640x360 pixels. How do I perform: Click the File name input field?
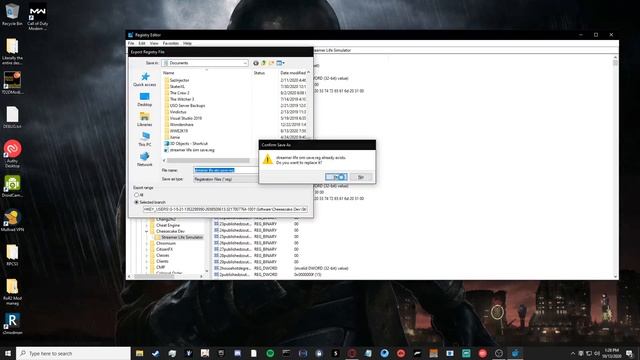click(x=226, y=170)
